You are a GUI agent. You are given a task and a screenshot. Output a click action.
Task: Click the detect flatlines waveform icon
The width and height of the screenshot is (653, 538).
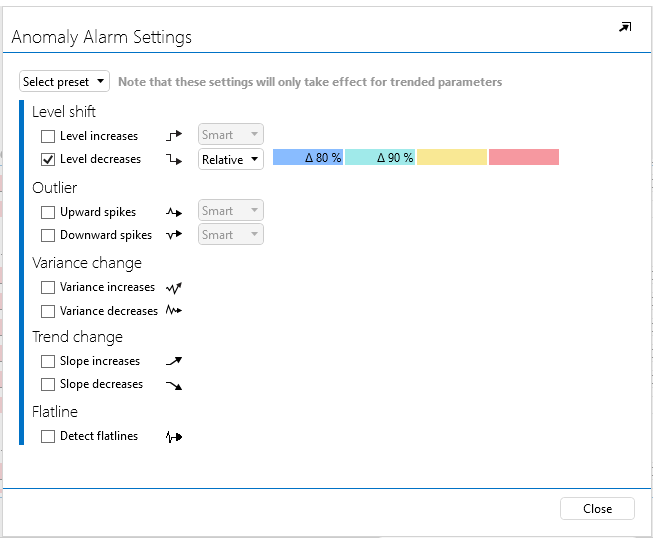[174, 436]
